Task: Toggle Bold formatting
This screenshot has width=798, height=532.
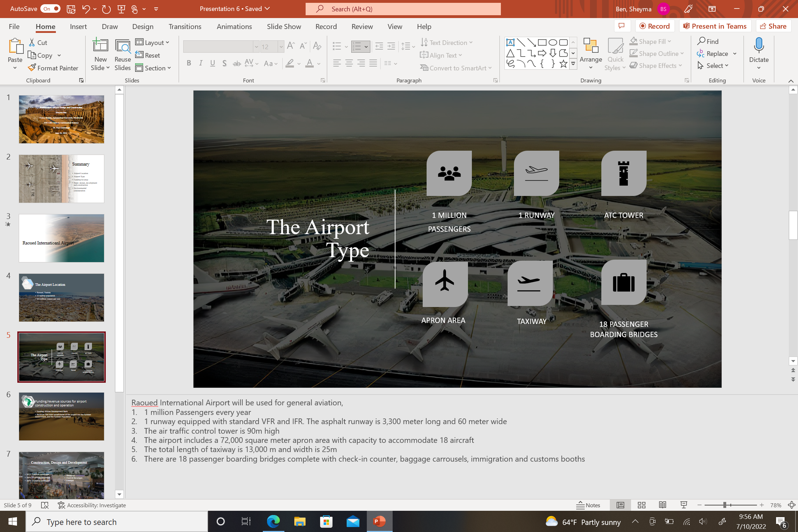Action: point(189,63)
